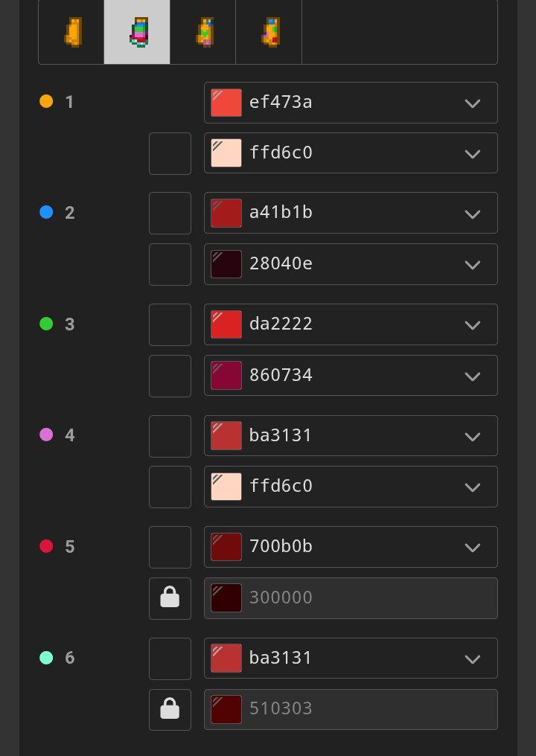
Task: Unlock the 300000 color lock icon
Action: click(170, 598)
